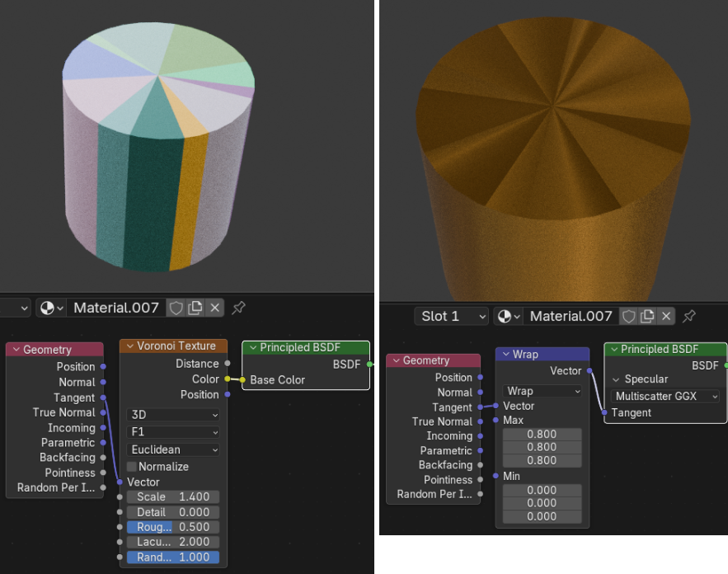Collapse the Wrap node using its chevron

click(x=504, y=355)
